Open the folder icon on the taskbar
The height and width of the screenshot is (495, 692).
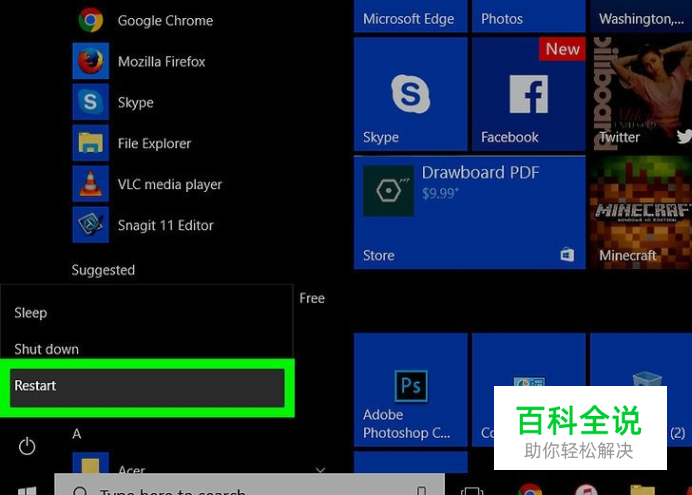click(642, 489)
